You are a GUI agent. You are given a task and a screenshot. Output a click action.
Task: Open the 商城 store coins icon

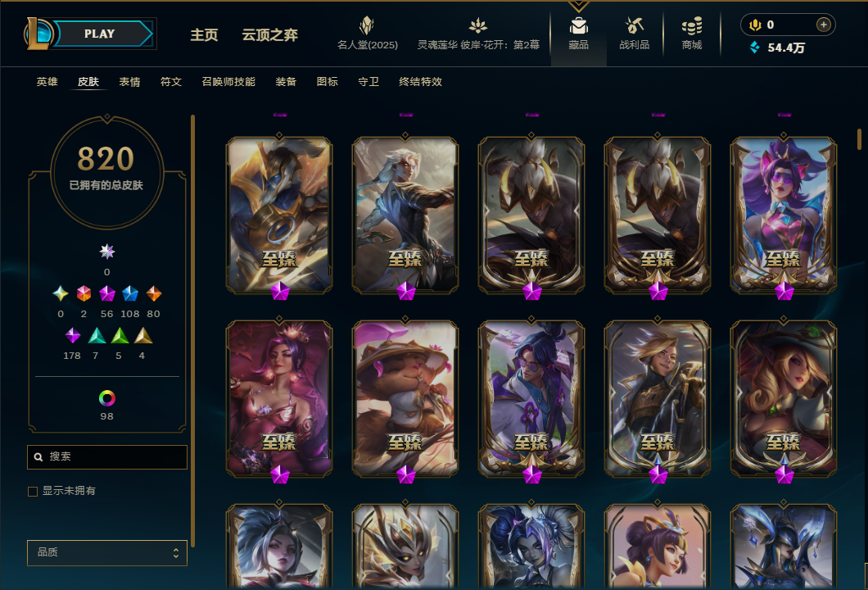[x=691, y=26]
